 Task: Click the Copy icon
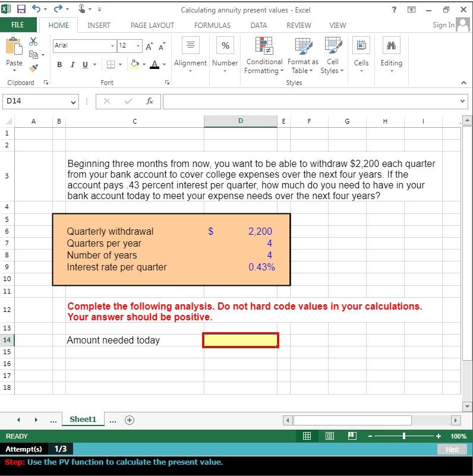[x=33, y=55]
